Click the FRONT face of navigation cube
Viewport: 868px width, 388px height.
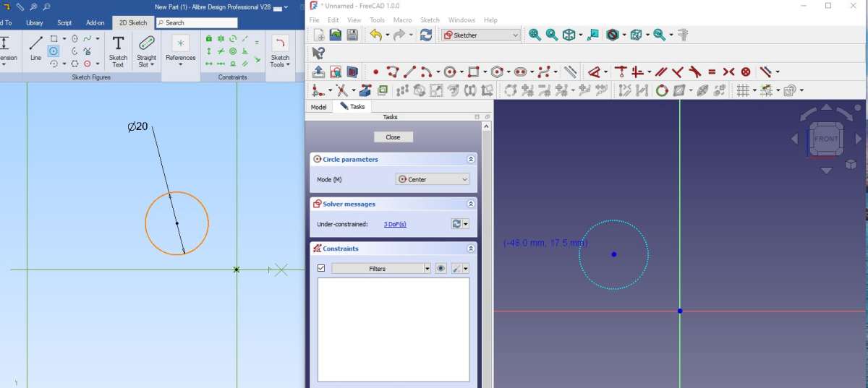tap(826, 139)
